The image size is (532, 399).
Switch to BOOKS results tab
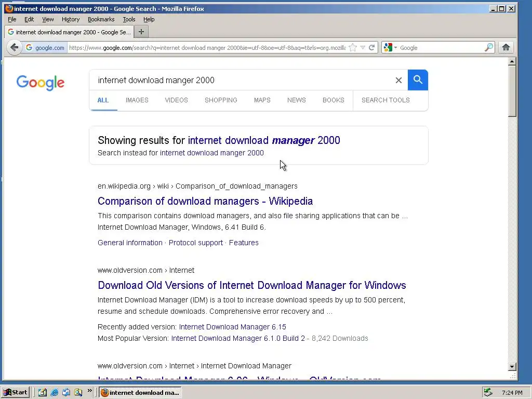334,100
